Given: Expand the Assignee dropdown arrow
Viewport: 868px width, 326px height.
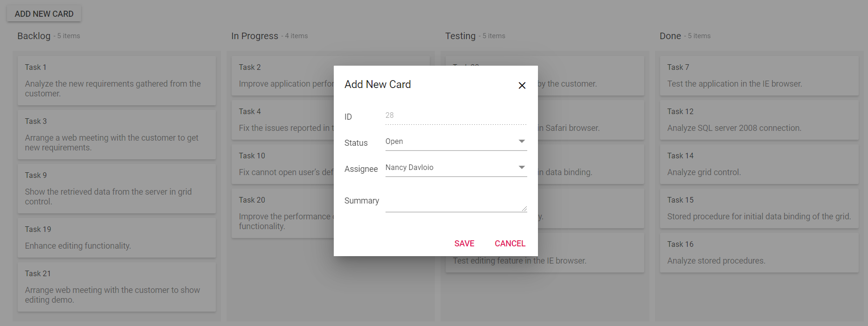Looking at the screenshot, I should tap(522, 167).
